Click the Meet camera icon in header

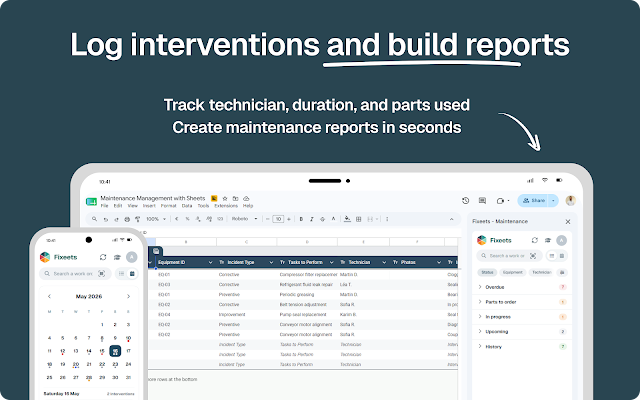tap(500, 200)
